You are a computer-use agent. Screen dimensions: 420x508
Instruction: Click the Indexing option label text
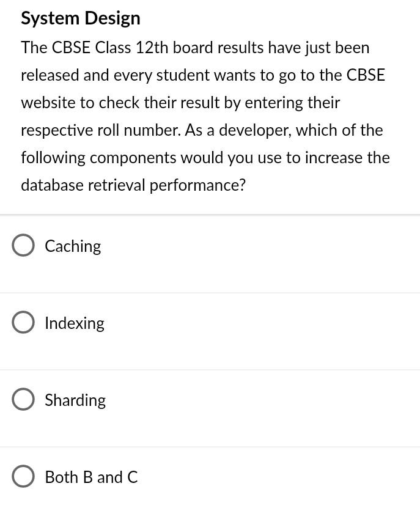tap(74, 323)
